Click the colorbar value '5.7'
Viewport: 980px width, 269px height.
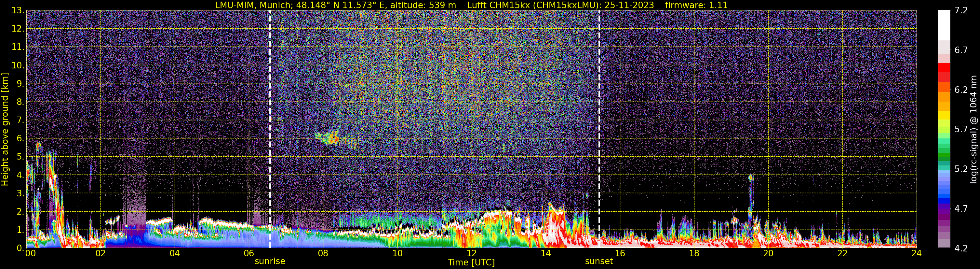point(961,129)
